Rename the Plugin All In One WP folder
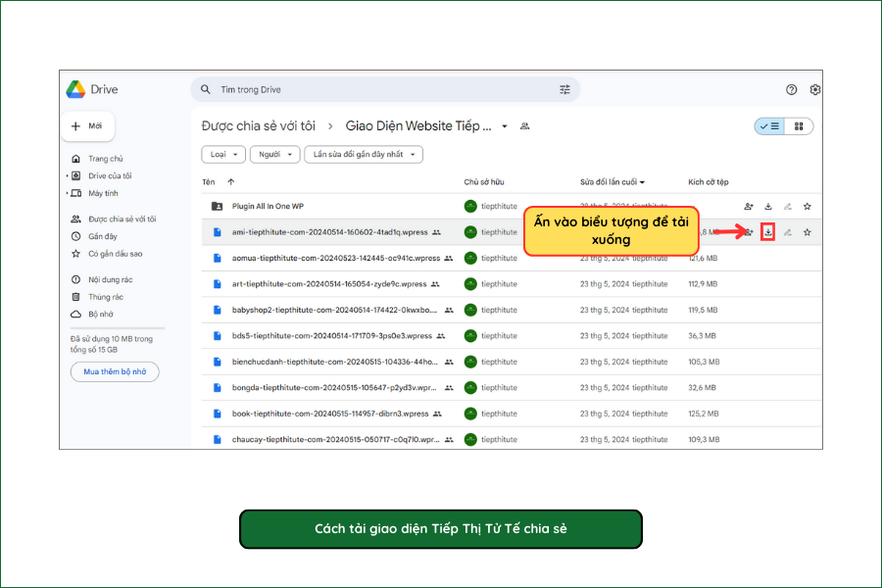Screen dimensions: 882x588 (x=788, y=207)
